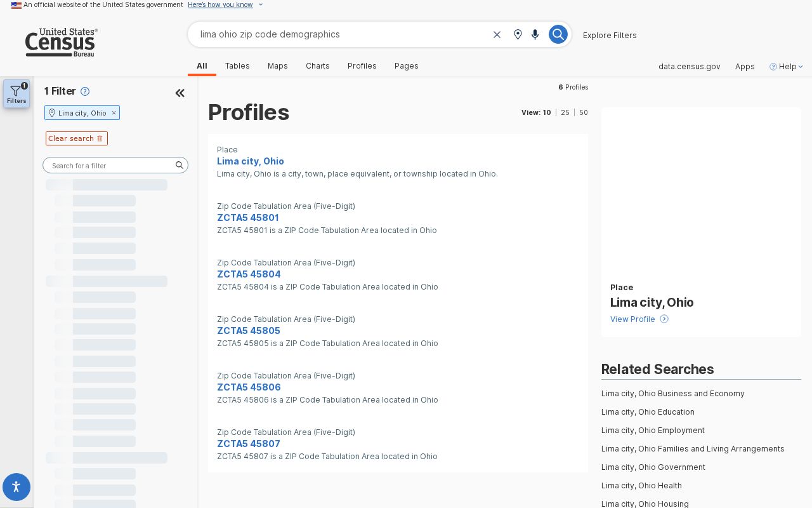Activate the microphone voice search
This screenshot has height=508, width=812.
[535, 34]
